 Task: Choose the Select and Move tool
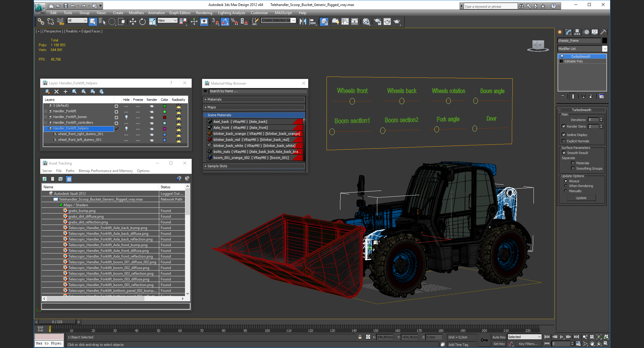[132, 21]
